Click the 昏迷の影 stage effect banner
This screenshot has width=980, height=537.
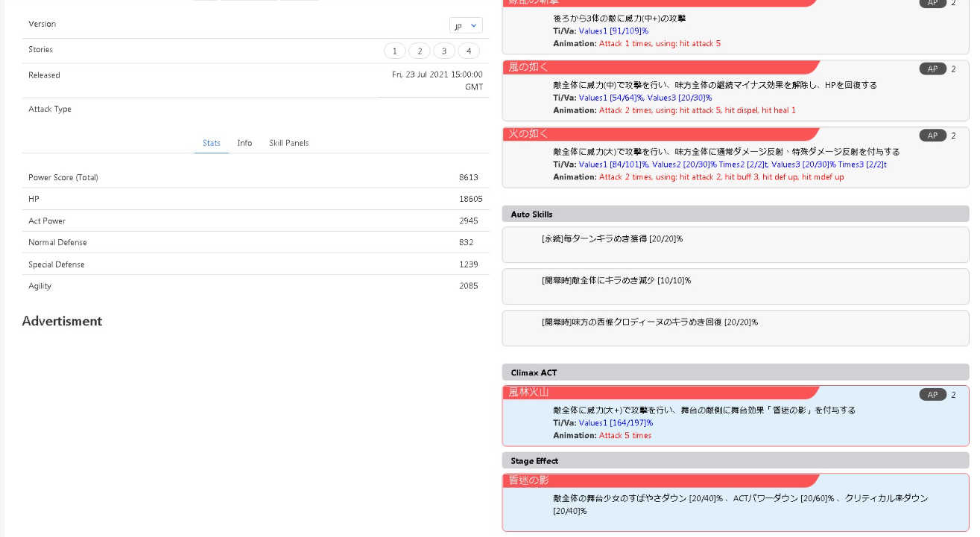(x=660, y=480)
